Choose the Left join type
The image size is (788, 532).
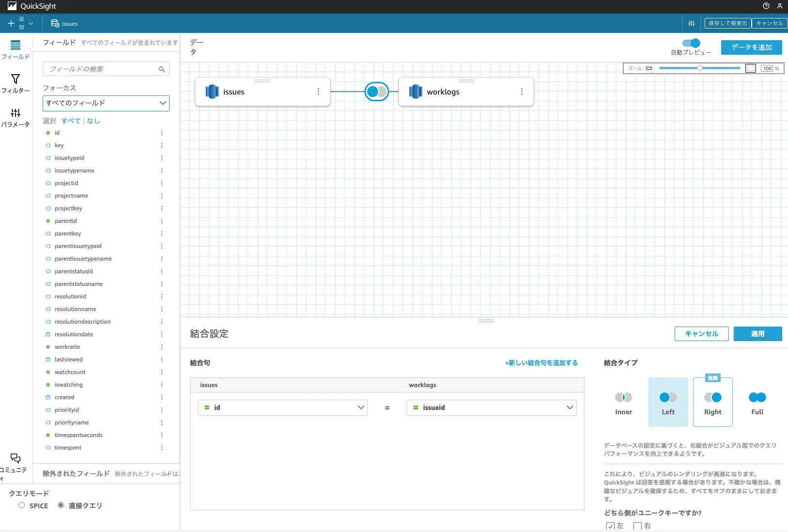pyautogui.click(x=668, y=402)
